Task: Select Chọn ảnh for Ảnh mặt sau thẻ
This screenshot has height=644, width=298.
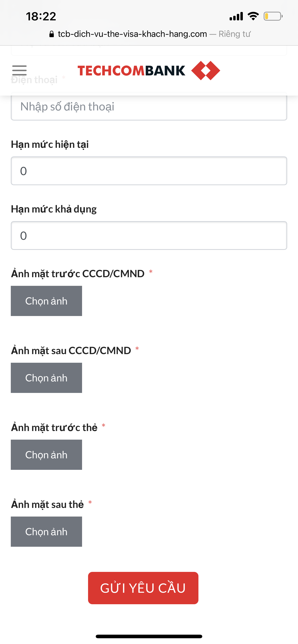Action: click(x=46, y=532)
